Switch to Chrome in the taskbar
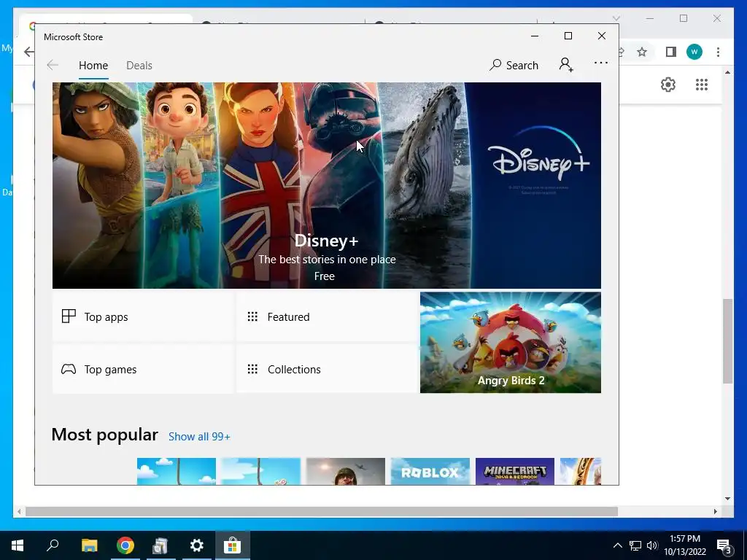Image resolution: width=747 pixels, height=560 pixels. coord(125,545)
